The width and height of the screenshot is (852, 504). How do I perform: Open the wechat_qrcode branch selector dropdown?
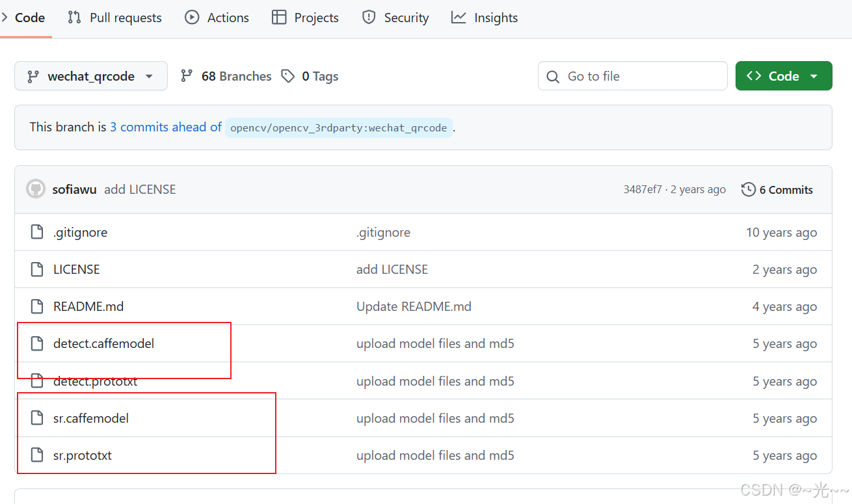tap(91, 76)
